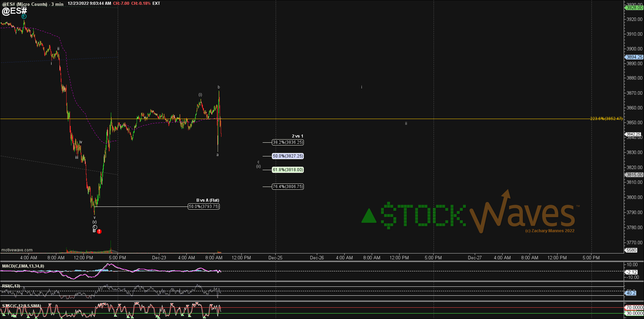Open the 'MACD(C,EMA,13,34,8)' study label
This screenshot has width=644, height=319.
[23, 266]
